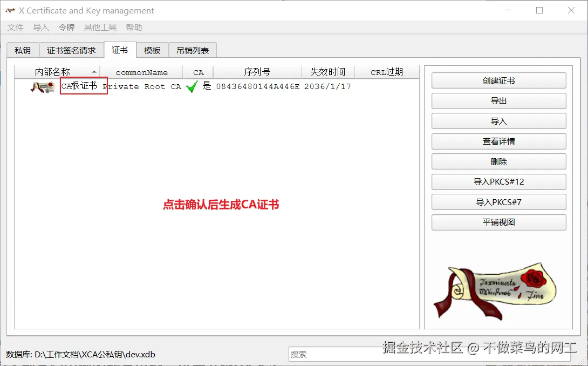This screenshot has height=366, width=588.
Task: Open the 帮助 menu
Action: point(133,27)
